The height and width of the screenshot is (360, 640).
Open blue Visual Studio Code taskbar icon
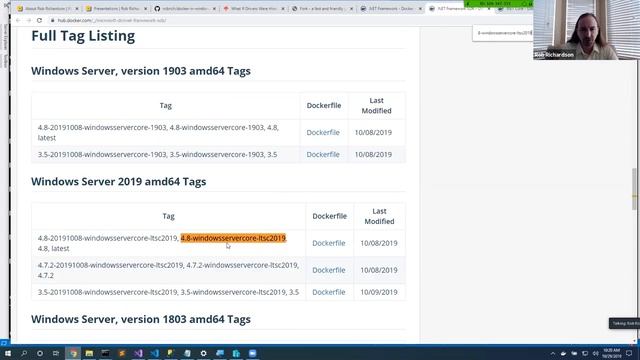point(154,353)
